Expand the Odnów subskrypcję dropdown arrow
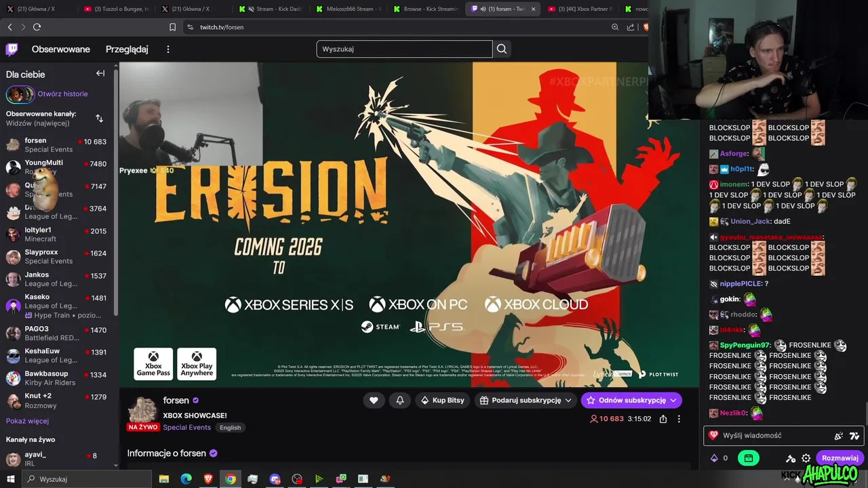The height and width of the screenshot is (488, 868). (673, 401)
